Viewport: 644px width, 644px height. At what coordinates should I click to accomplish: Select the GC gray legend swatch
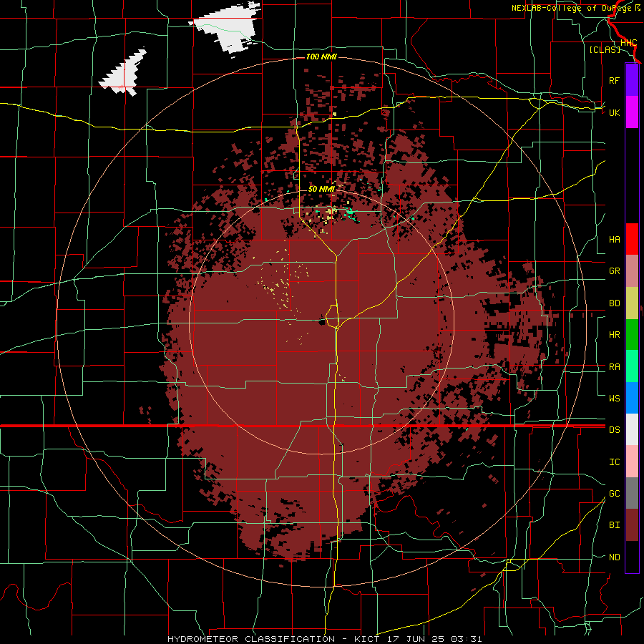[632, 493]
